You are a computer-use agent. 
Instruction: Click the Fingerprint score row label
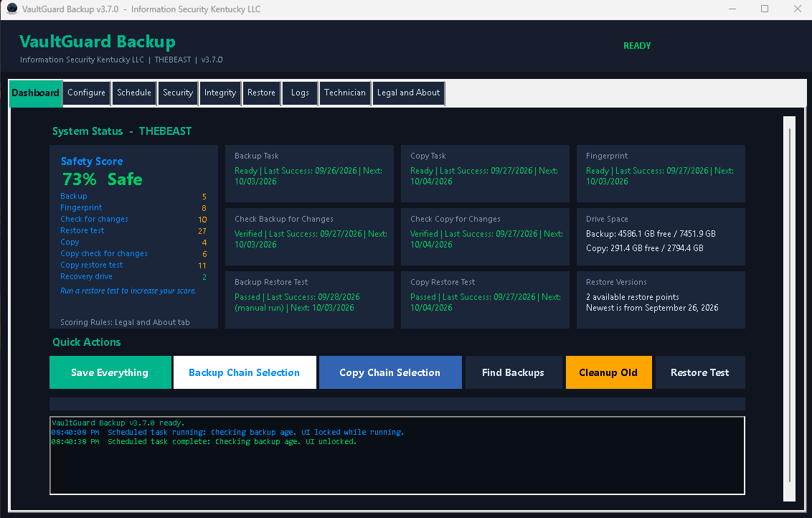tap(81, 208)
